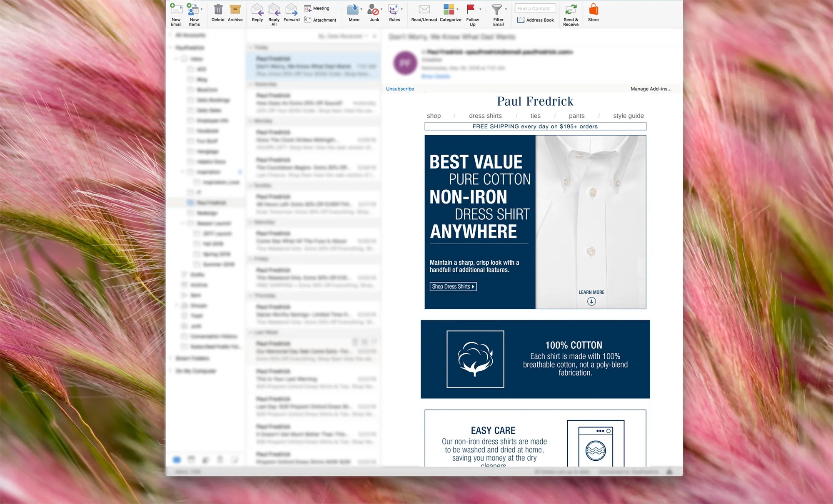Click the Unsubscribe link
833x504 pixels.
399,89
